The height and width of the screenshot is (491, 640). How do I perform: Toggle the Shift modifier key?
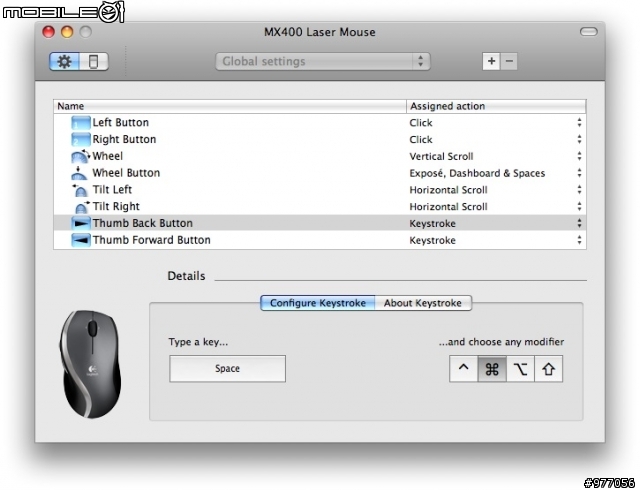coord(548,369)
